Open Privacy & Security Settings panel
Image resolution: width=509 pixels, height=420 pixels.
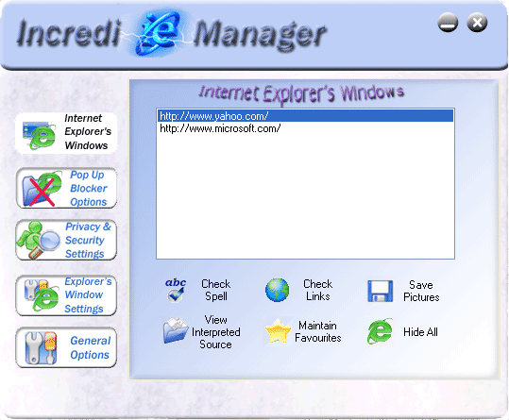coord(66,240)
